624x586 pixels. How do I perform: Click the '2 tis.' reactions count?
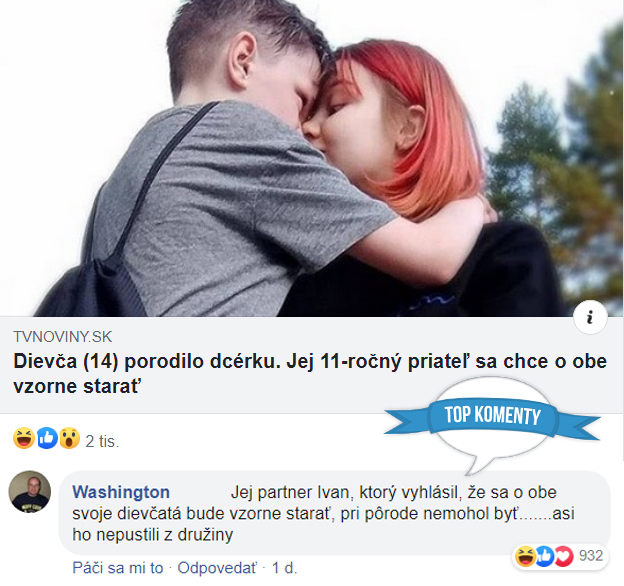[x=102, y=441]
